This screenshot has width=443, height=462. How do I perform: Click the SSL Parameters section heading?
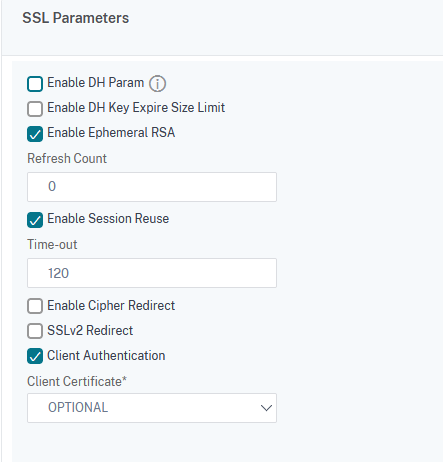tap(76, 18)
